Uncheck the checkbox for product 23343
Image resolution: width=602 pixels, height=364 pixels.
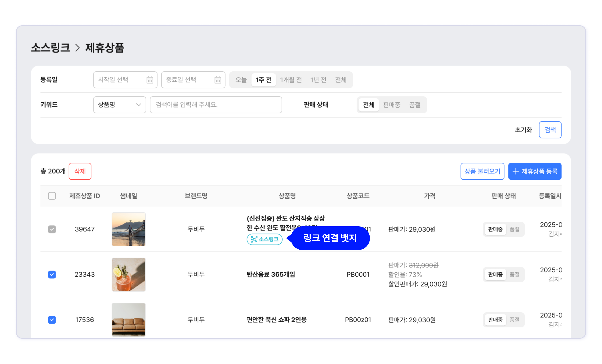point(52,274)
